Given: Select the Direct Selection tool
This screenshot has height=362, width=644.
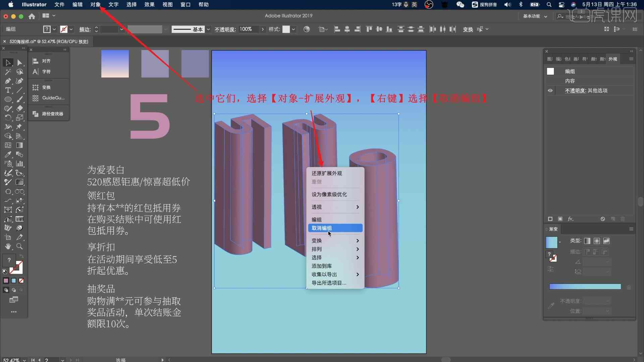Looking at the screenshot, I should pyautogui.click(x=20, y=63).
